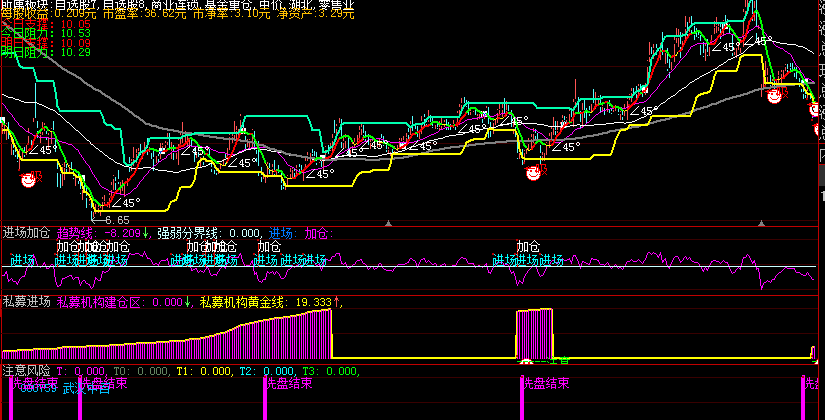Click the 今日支撑 10.05 value
This screenshot has width=825, height=420.
[76, 24]
